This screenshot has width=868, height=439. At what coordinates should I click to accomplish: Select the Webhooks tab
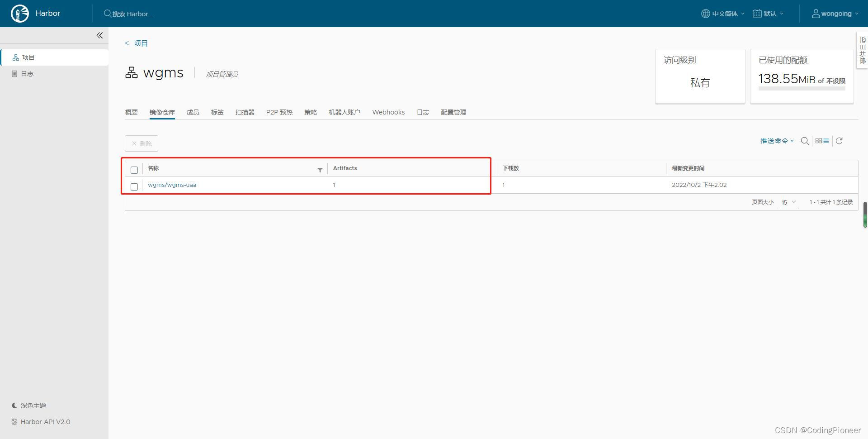pyautogui.click(x=388, y=112)
